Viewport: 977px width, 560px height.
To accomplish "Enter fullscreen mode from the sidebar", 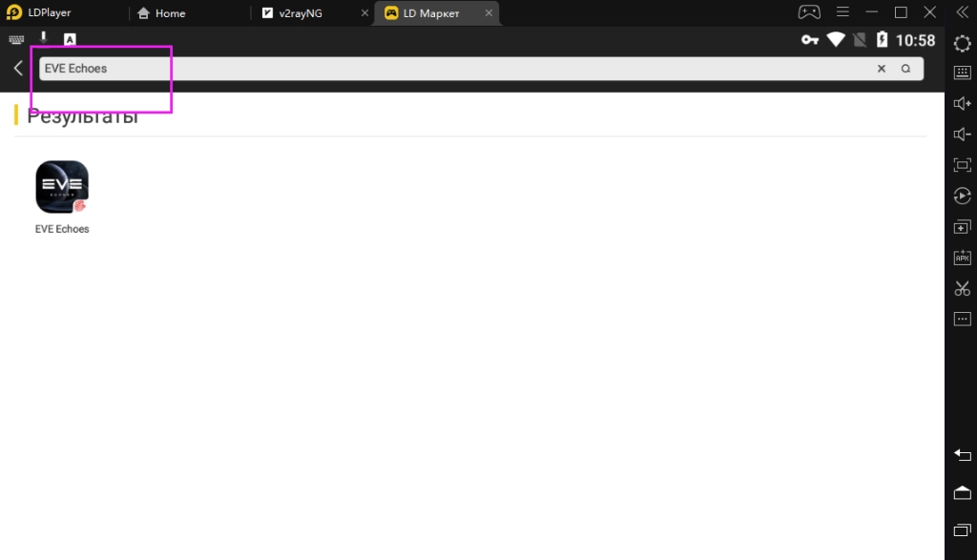I will pos(962,165).
